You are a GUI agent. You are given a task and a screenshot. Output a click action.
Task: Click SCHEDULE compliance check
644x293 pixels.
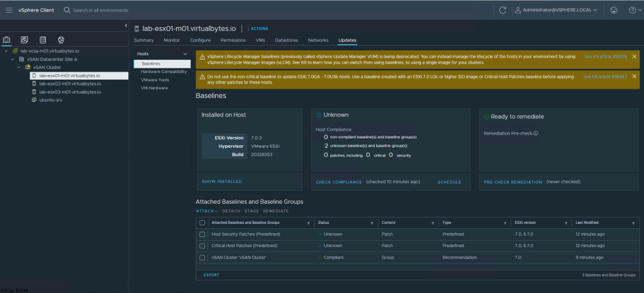(x=449, y=182)
